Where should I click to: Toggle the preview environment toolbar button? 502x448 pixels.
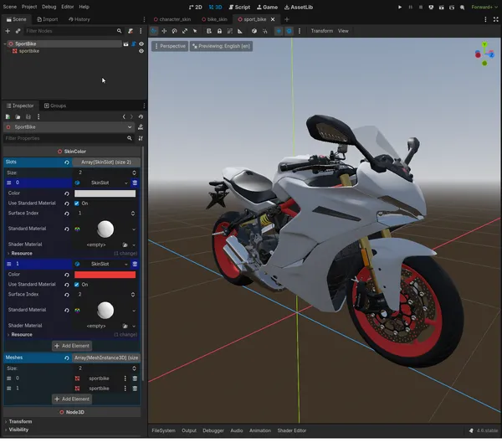coord(289,31)
